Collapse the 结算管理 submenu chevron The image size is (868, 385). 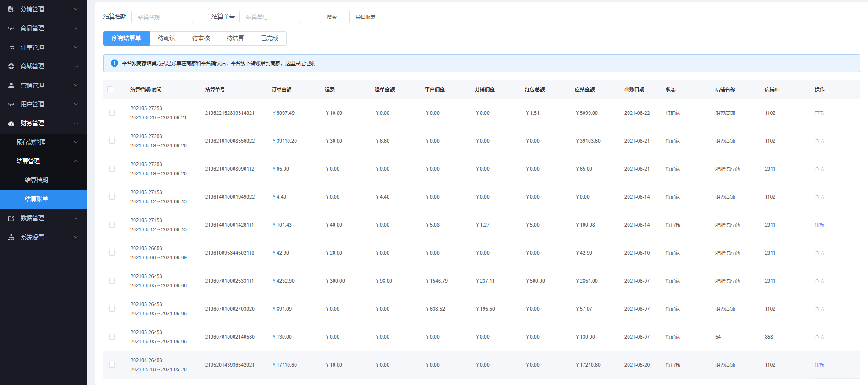76,161
